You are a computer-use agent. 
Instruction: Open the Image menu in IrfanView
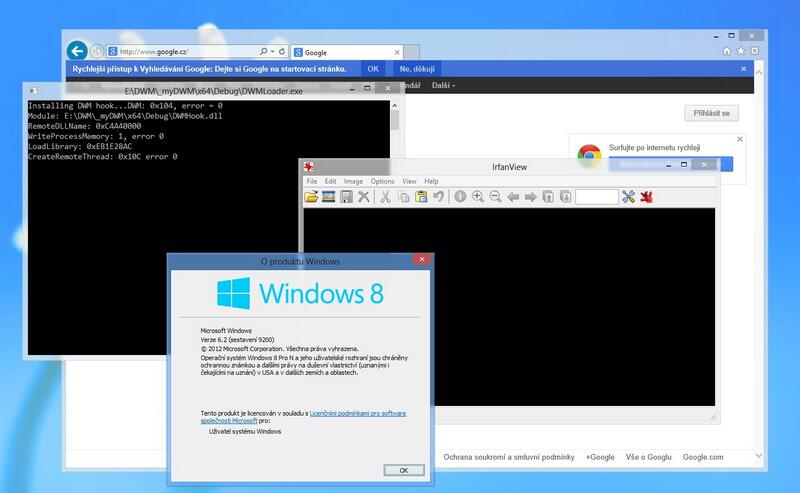tap(353, 181)
